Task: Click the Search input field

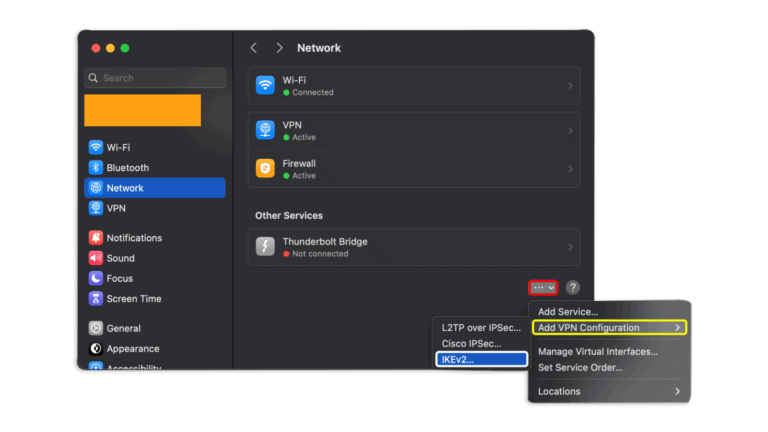Action: 155,78
